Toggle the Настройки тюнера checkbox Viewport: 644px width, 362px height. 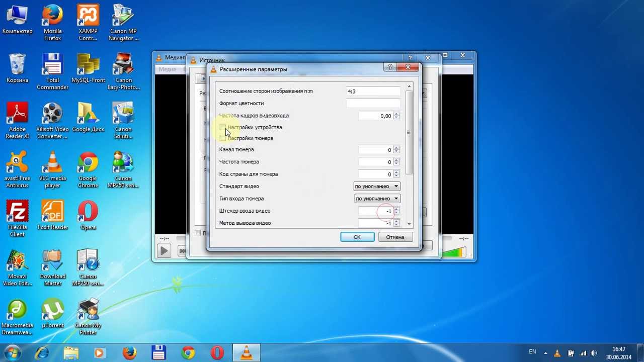click(223, 138)
